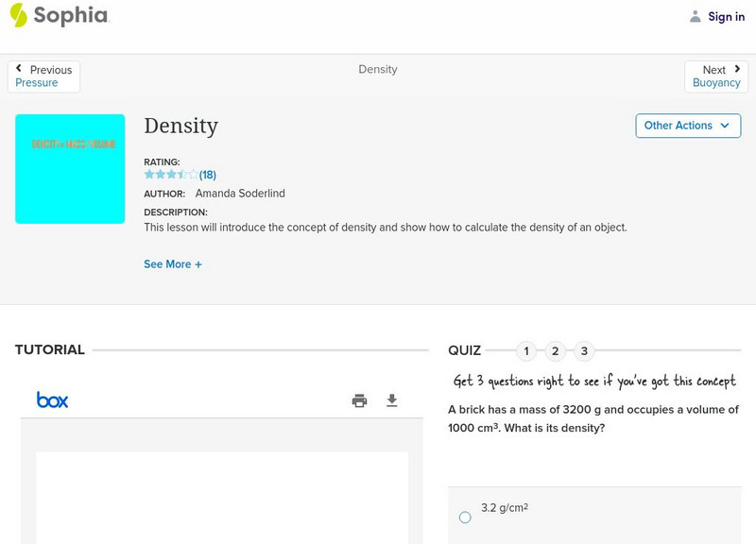This screenshot has width=756, height=544.
Task: Go to quiz question 3
Action: (x=584, y=351)
